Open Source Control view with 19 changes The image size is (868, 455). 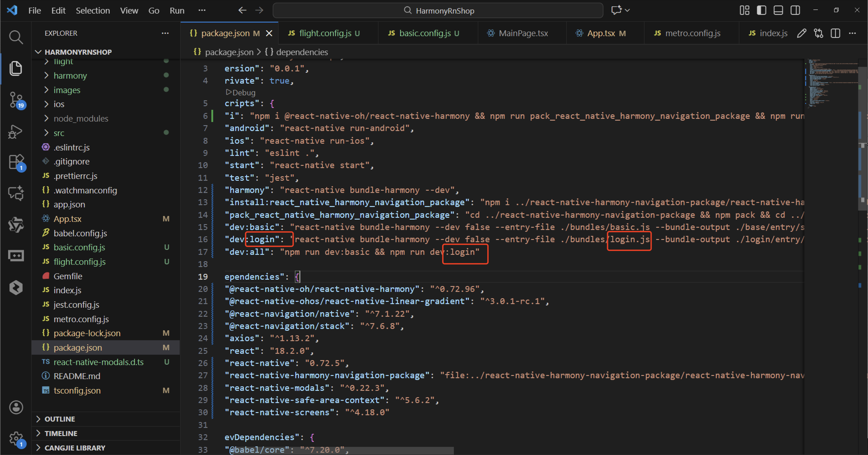[x=16, y=100]
